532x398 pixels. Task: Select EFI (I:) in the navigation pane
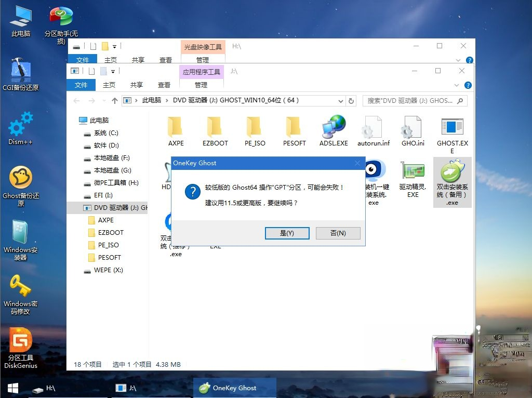[x=103, y=195]
